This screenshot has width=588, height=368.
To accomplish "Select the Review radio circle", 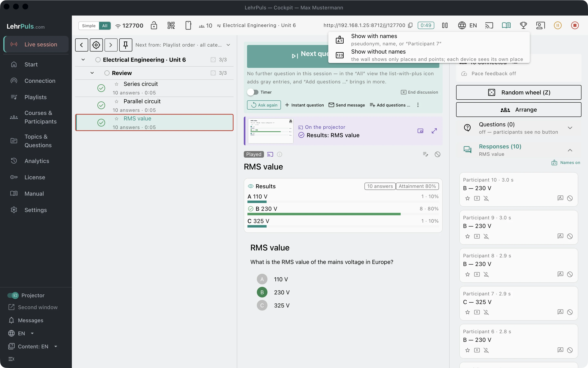I will [107, 73].
